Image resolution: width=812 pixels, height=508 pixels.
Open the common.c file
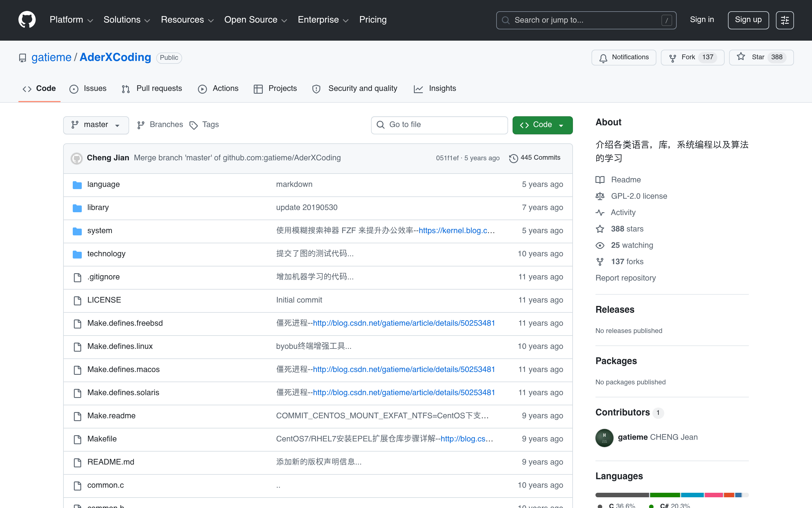pos(105,485)
